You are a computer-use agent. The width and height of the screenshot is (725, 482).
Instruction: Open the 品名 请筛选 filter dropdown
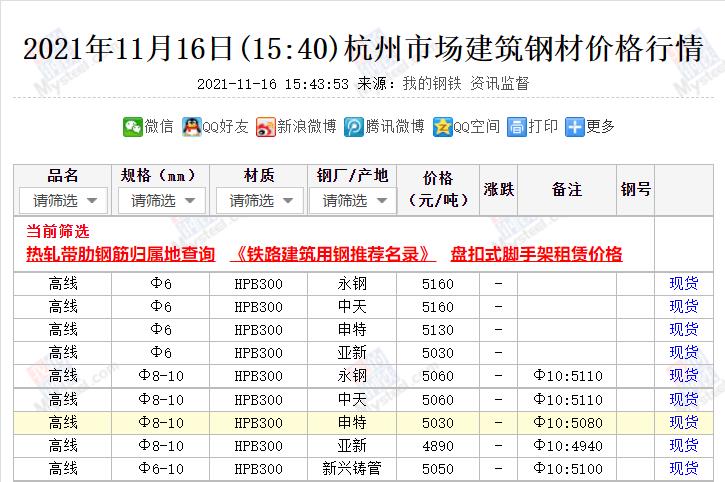click(x=63, y=200)
